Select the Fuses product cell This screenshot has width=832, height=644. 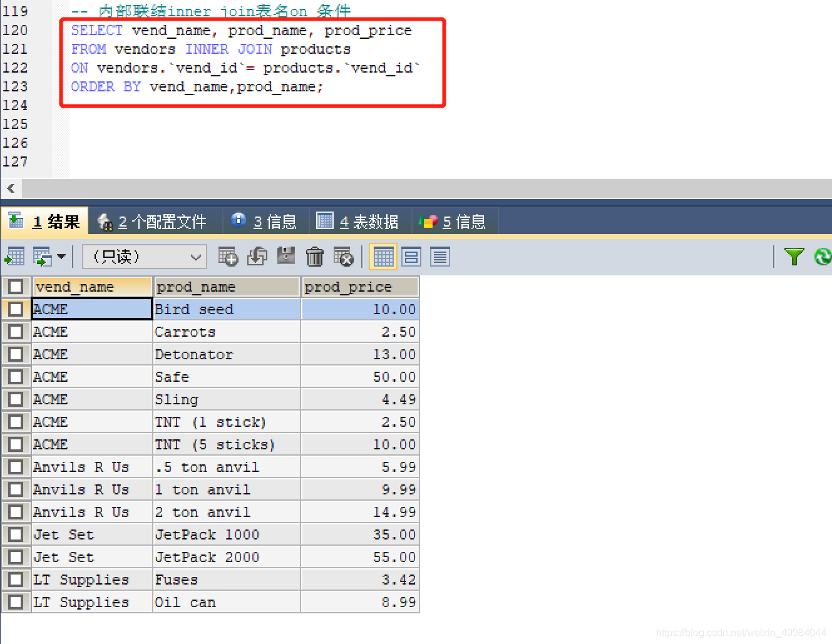227,580
